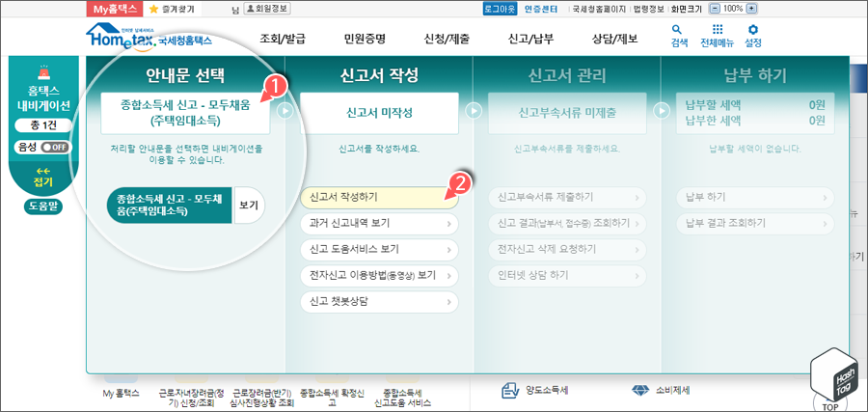Screen dimensions: 868x412
Task: Click the 신고부속서류 미제출 status box
Action: [x=567, y=113]
